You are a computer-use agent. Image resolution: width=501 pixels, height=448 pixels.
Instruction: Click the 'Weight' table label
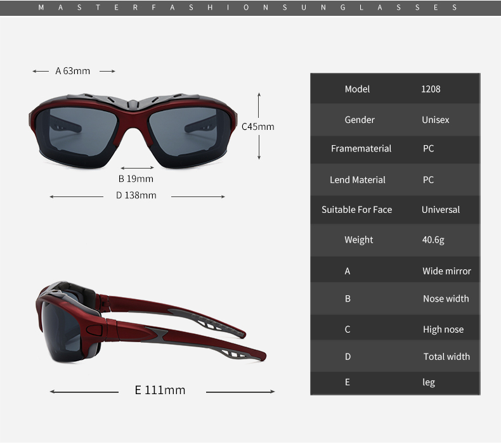coord(358,240)
